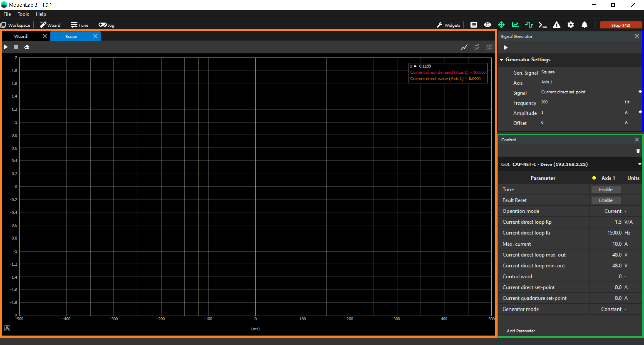Image resolution: width=644 pixels, height=345 pixels.
Task: Open the green scope chart icon
Action: coord(515,25)
